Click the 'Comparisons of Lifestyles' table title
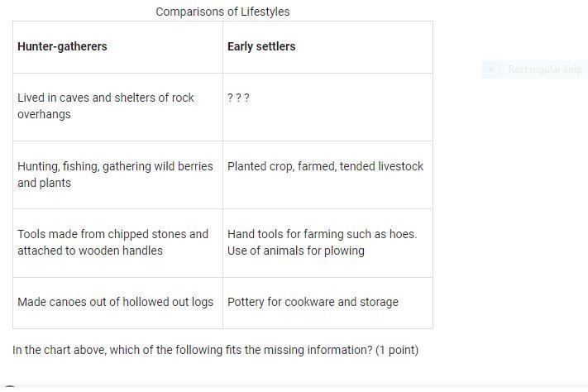 pyautogui.click(x=222, y=12)
